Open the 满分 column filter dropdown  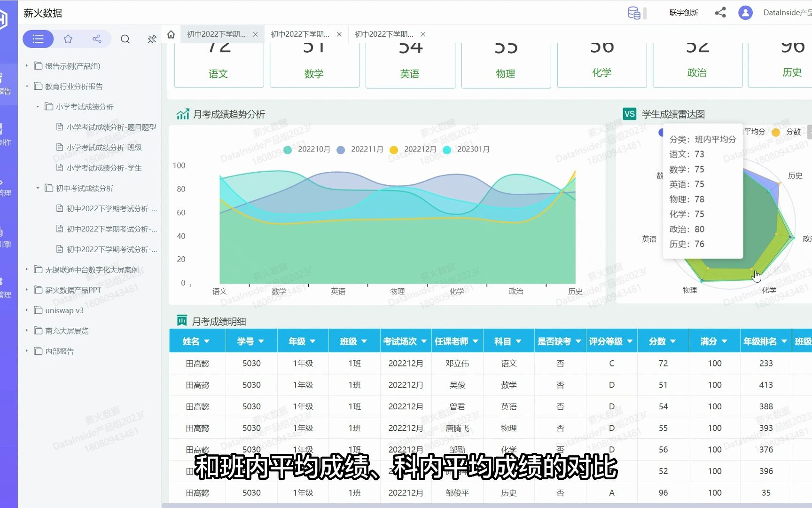click(x=724, y=341)
